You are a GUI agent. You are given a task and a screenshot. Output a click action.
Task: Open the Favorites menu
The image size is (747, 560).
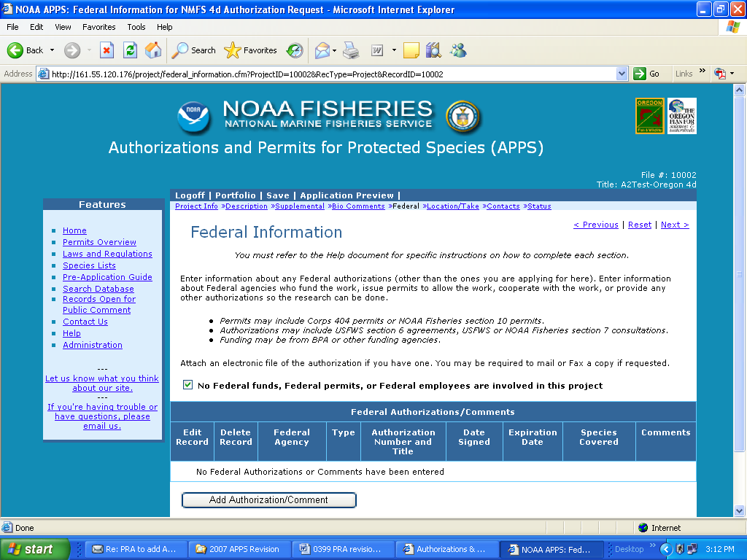99,27
